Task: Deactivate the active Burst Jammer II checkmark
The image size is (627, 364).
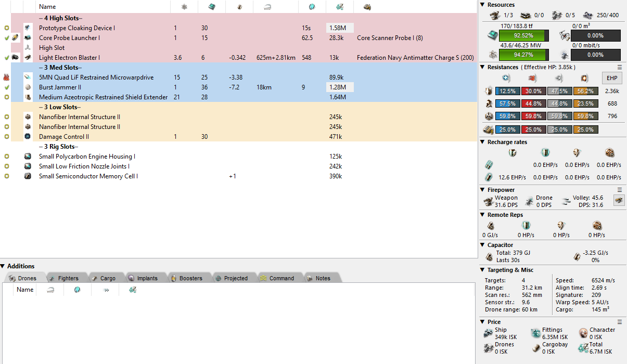Action: 6,87
